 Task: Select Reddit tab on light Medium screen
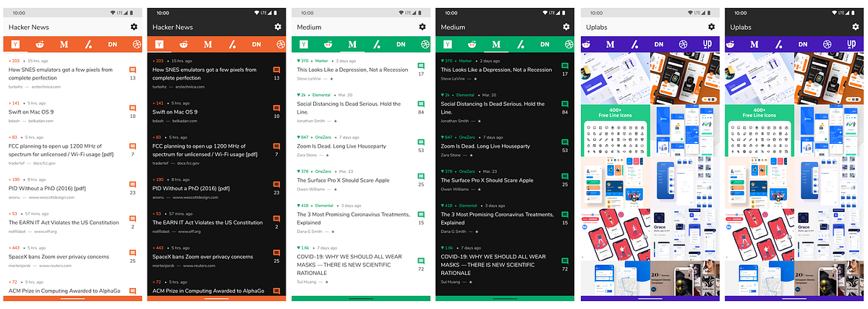point(328,44)
